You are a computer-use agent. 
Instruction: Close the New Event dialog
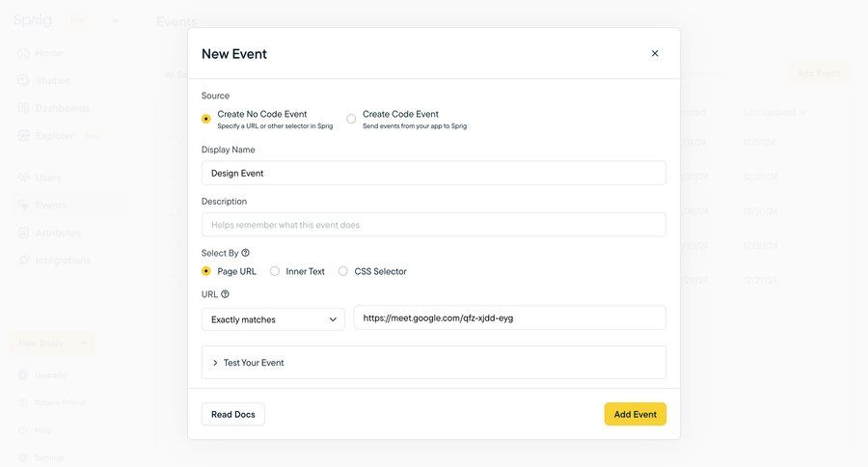click(655, 53)
